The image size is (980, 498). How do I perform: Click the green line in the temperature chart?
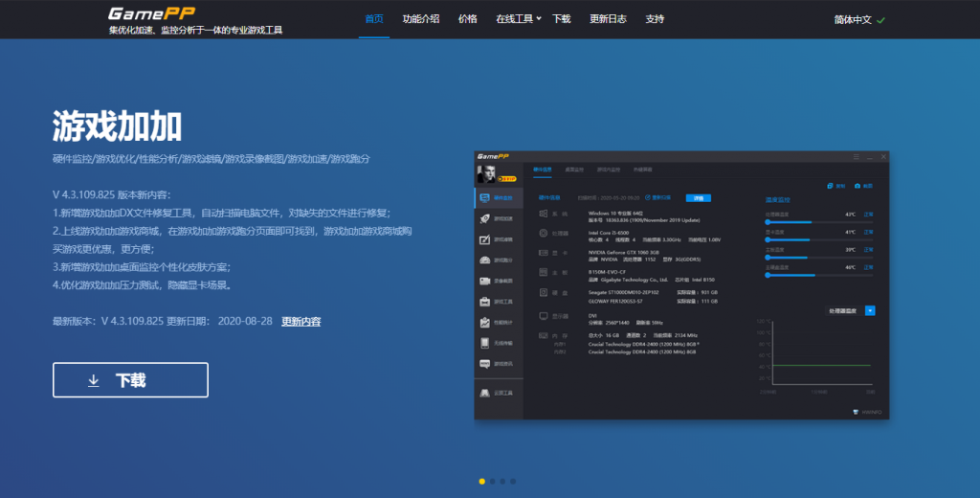tap(822, 366)
